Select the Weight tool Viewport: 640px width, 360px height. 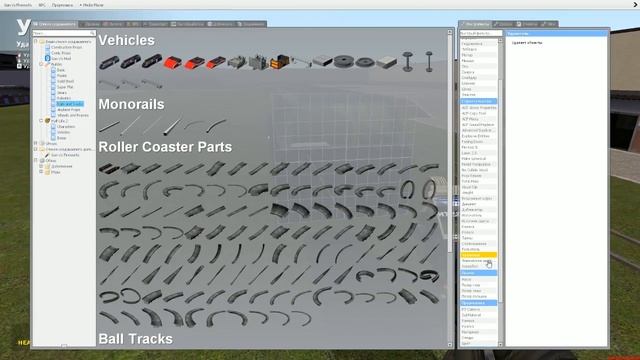pyautogui.click(x=467, y=193)
